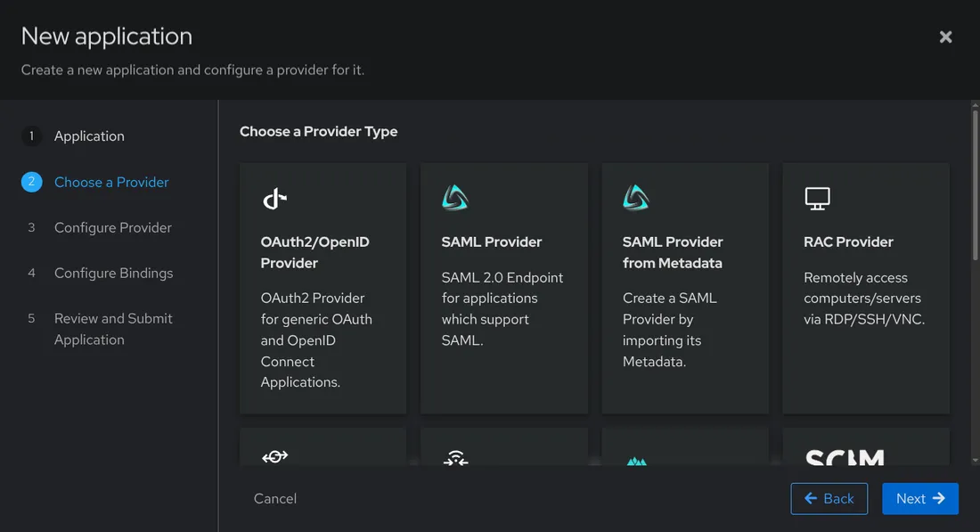
Task: Choose the OAuth2/OpenID Provider card title
Action: click(x=314, y=252)
